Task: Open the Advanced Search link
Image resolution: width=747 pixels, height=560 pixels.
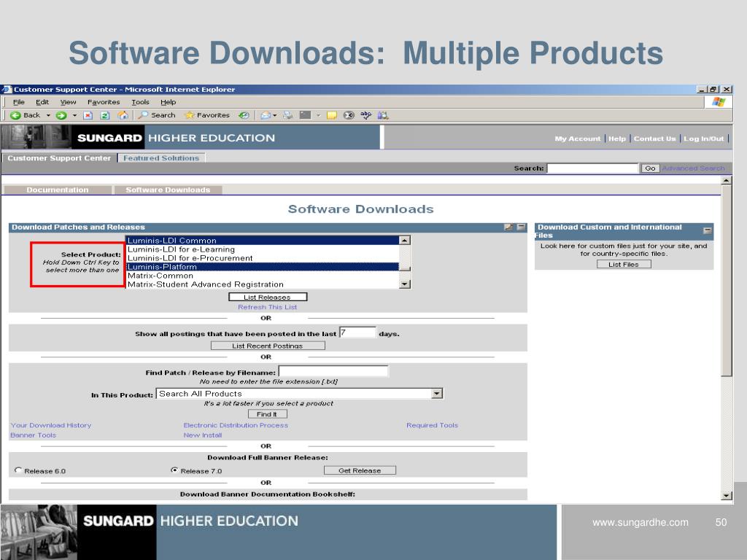Action: (693, 168)
